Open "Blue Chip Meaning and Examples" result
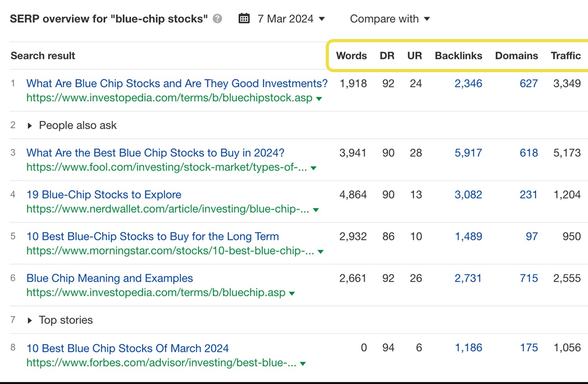Image resolution: width=588 pixels, height=384 pixels. coord(109,278)
